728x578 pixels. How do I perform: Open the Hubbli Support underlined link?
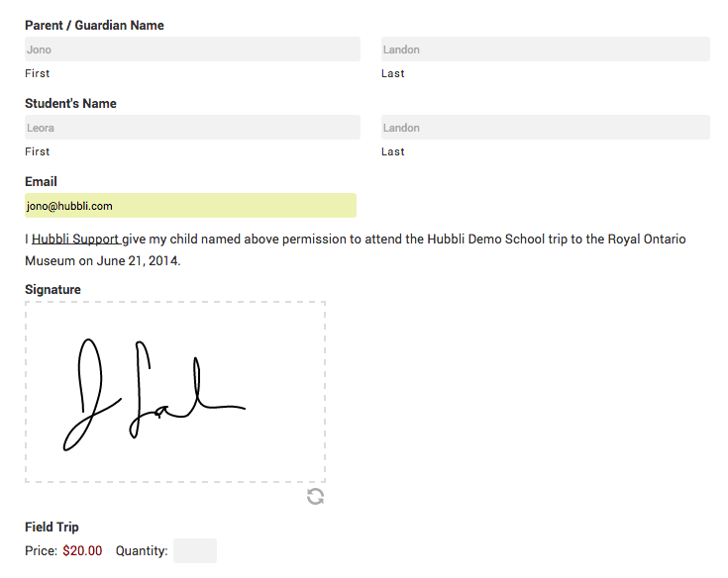[x=75, y=239]
